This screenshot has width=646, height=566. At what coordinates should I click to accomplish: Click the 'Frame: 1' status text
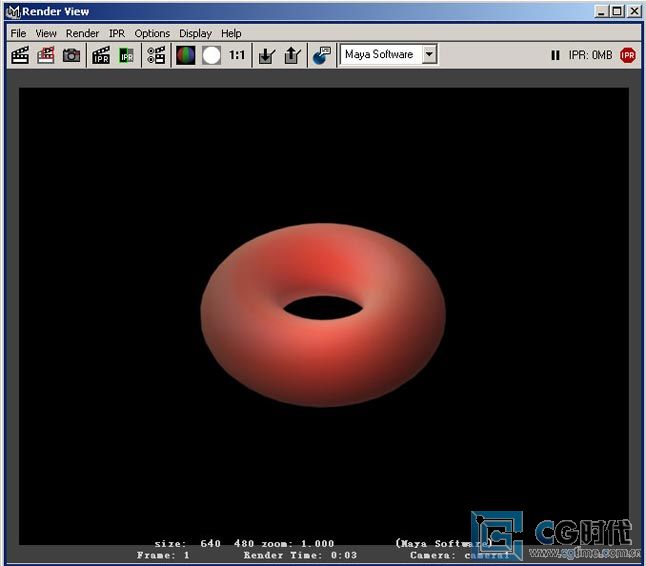163,555
